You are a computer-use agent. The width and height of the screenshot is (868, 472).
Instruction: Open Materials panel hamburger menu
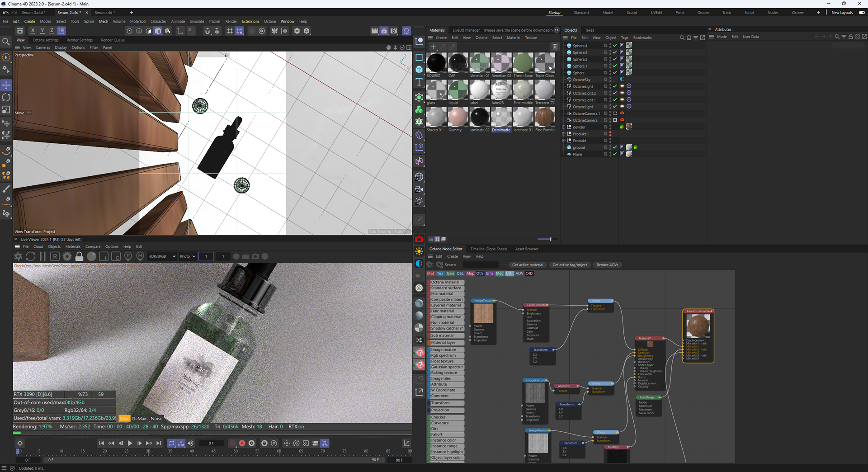[430, 38]
